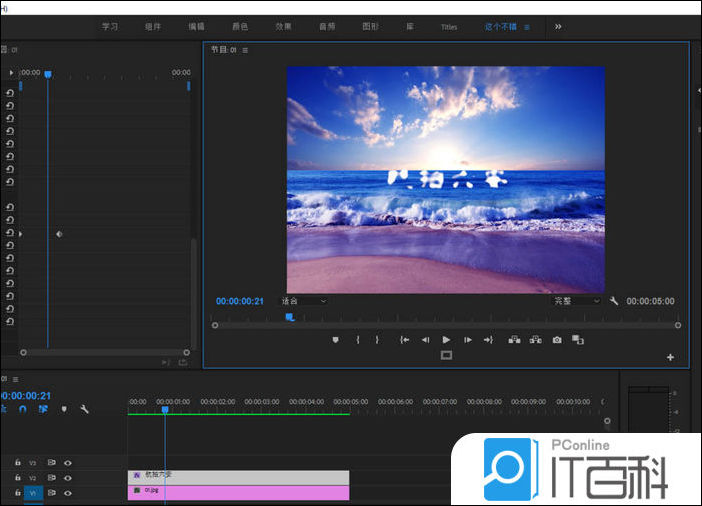Toggle V2 sync lock
Image resolution: width=702 pixels, height=506 pixels.
coord(51,478)
